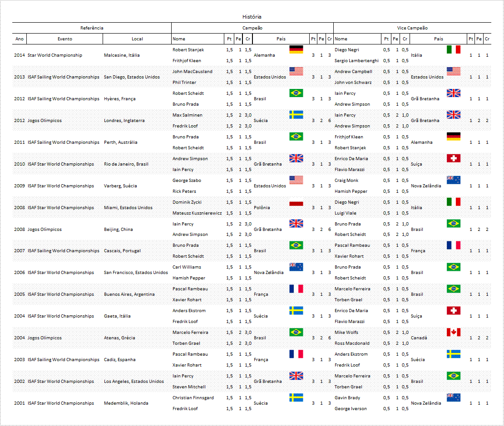Click the Brazil flag in the Buenos Aires row
Screen dimensions: 504x426
tap(454, 289)
